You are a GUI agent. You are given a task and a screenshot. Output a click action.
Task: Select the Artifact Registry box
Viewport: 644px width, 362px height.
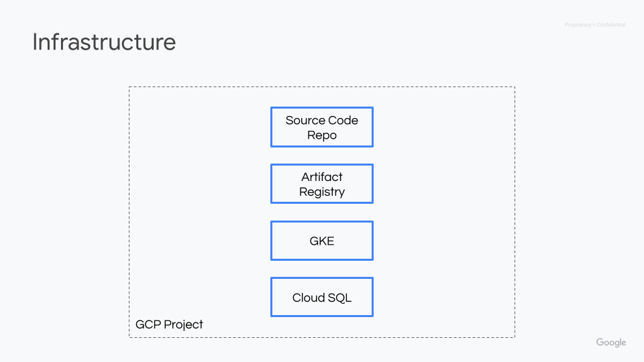tap(321, 184)
